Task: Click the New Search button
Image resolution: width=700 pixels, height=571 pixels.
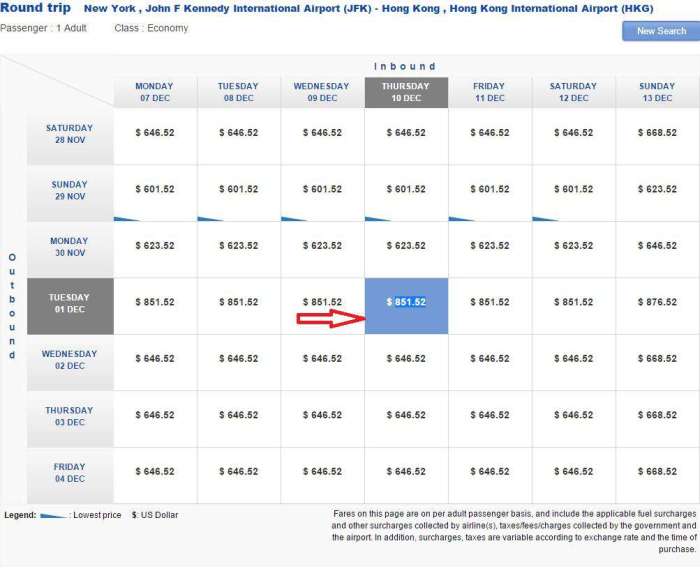Action: (x=661, y=31)
